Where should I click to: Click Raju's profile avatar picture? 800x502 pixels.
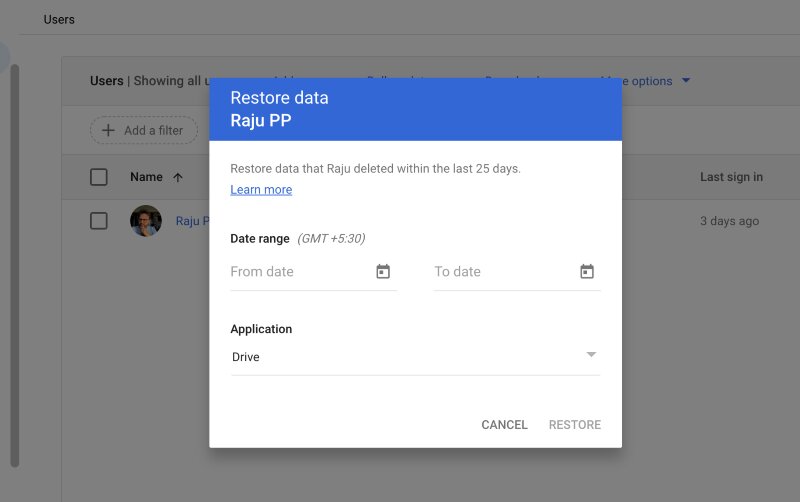coord(146,221)
